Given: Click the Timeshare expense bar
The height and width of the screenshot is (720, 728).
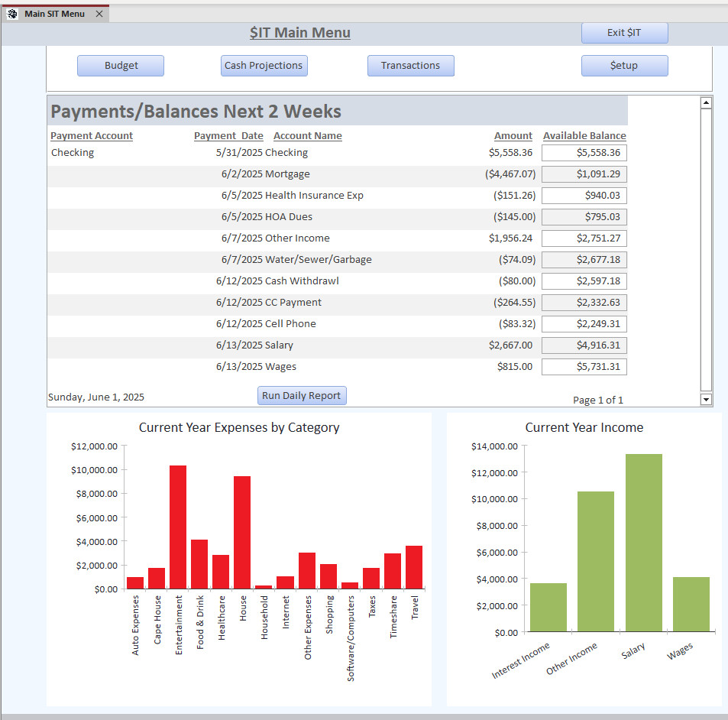Looking at the screenshot, I should (x=393, y=572).
